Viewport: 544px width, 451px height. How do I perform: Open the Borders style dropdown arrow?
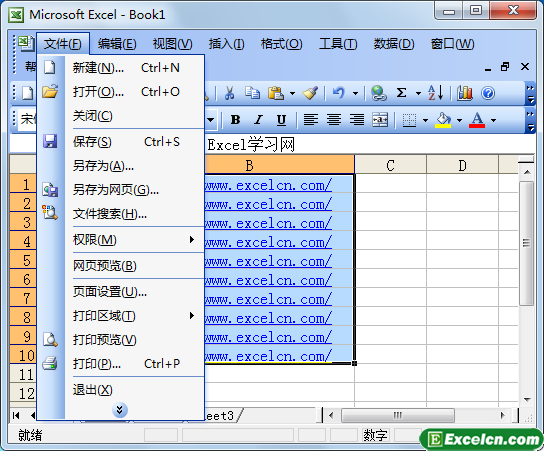425,120
